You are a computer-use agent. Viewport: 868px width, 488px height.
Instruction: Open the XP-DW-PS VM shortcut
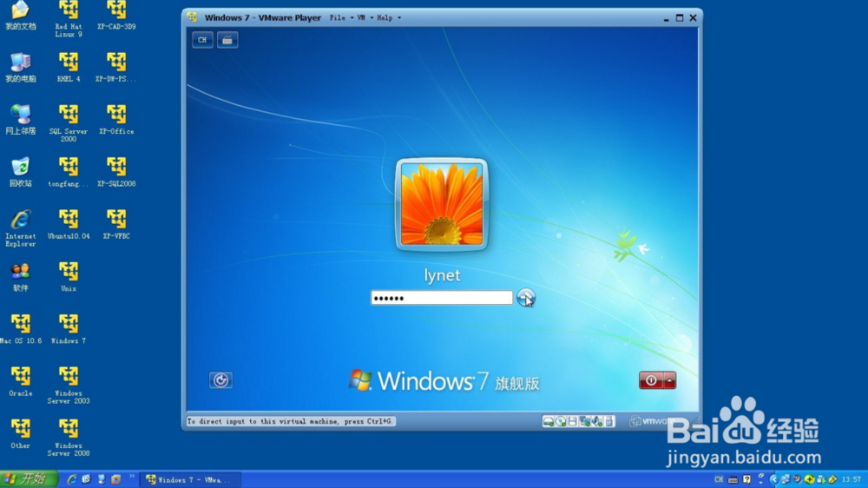(x=116, y=68)
